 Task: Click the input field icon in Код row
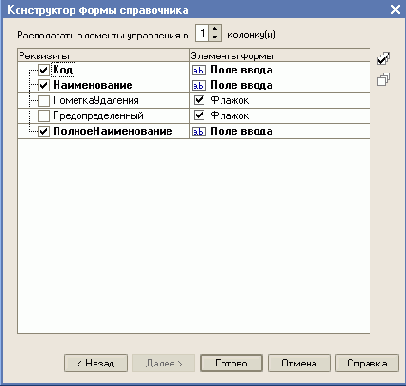click(x=199, y=70)
